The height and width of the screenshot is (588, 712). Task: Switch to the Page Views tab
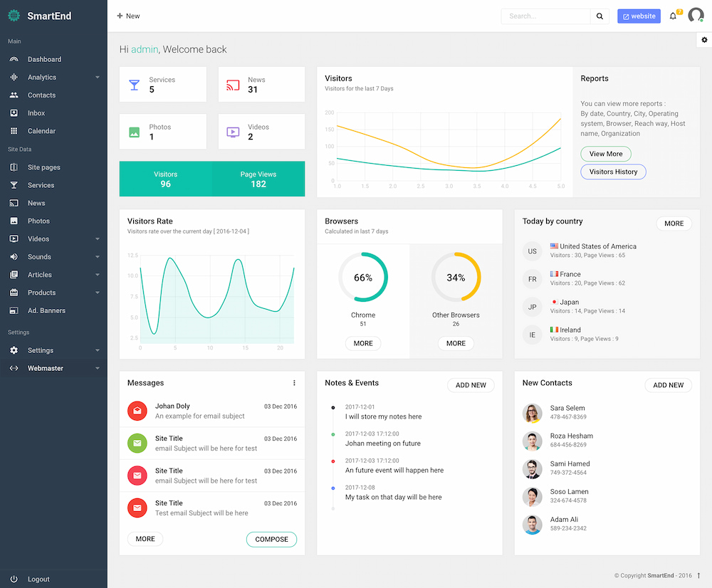[x=258, y=179]
